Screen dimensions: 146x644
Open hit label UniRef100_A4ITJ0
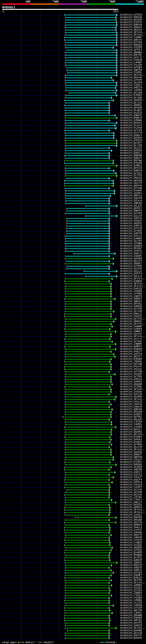click(131, 339)
